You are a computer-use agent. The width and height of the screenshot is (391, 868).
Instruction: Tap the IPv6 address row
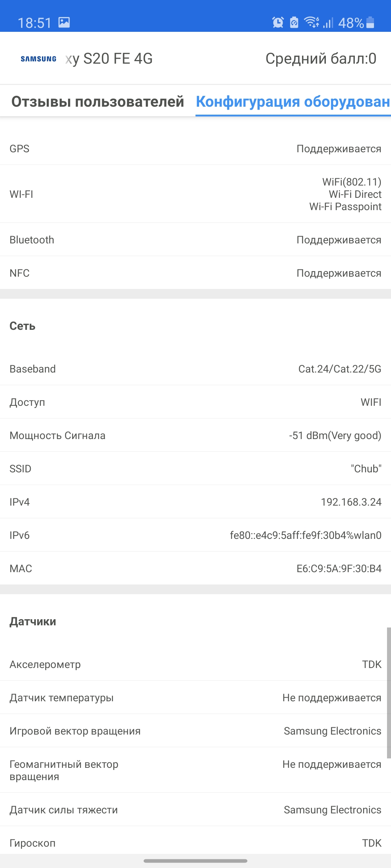195,535
